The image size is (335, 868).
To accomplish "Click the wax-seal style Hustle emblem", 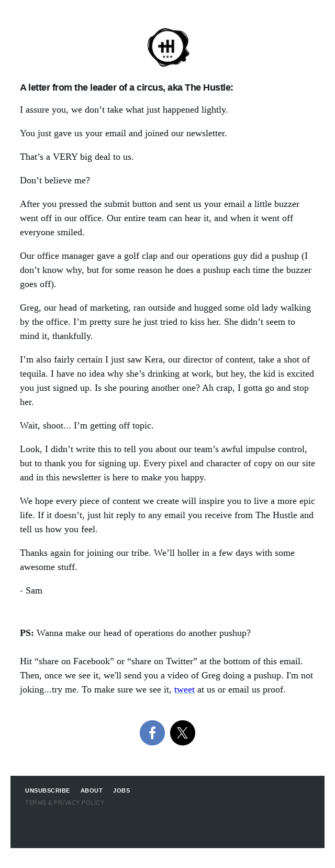I will click(167, 47).
